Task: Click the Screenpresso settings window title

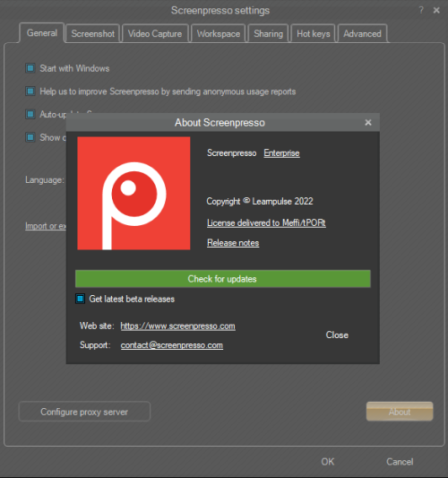Action: (x=220, y=11)
